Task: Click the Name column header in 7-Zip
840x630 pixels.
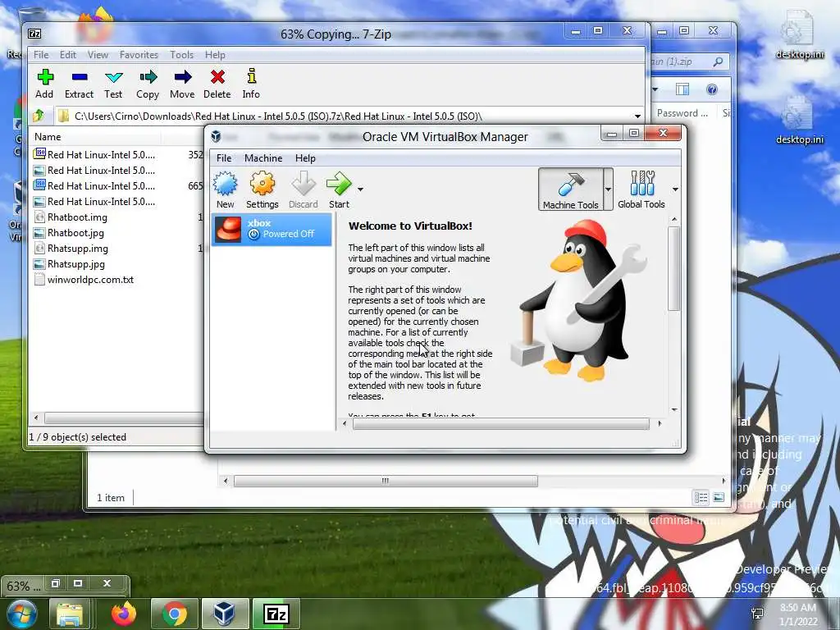Action: point(95,137)
